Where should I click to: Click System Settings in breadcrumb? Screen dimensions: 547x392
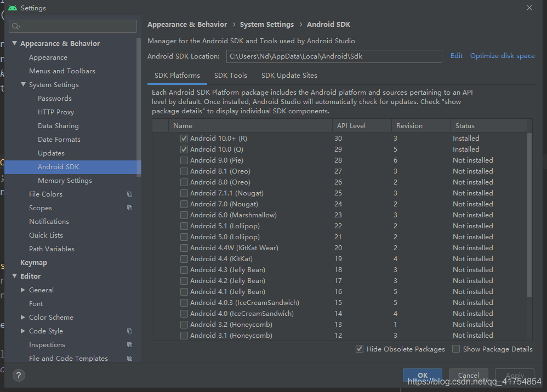pos(267,25)
